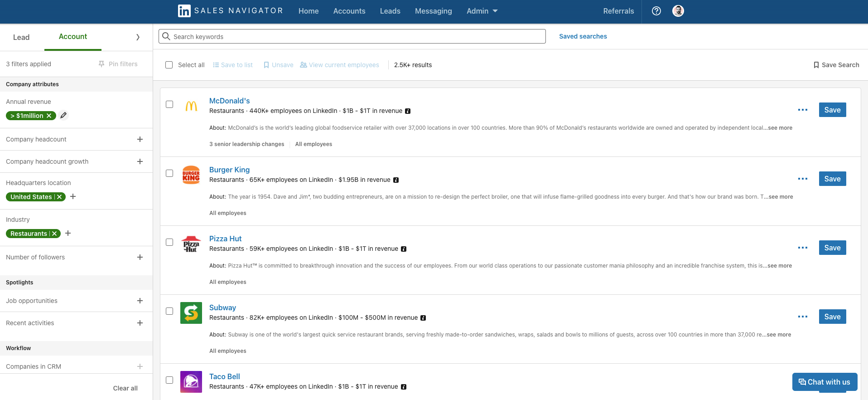Expand Company headcount filter
The height and width of the screenshot is (400, 868).
[x=140, y=139]
